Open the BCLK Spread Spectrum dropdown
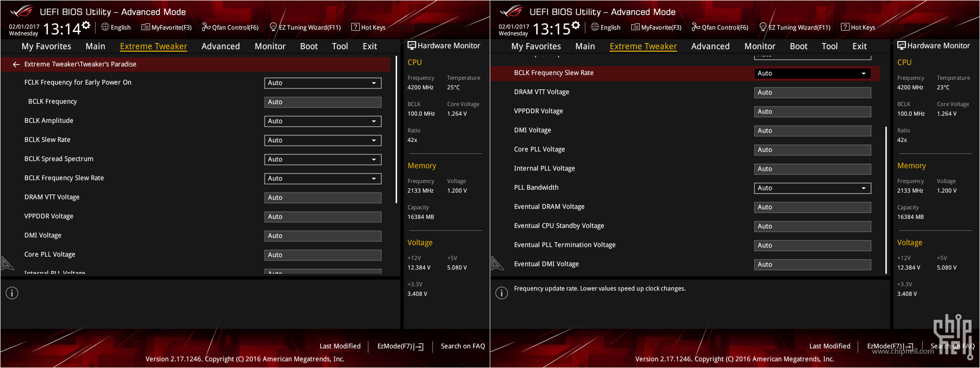Screen dimensions: 980x368 coord(323,159)
